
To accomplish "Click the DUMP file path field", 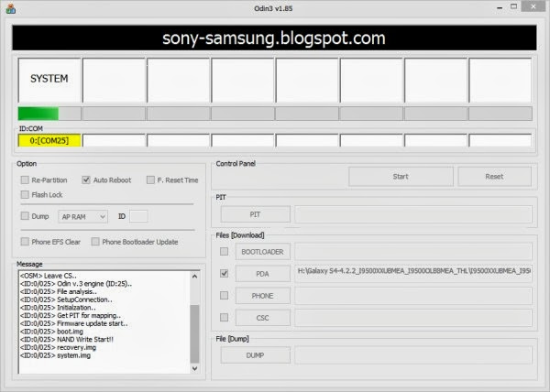I will (x=413, y=355).
